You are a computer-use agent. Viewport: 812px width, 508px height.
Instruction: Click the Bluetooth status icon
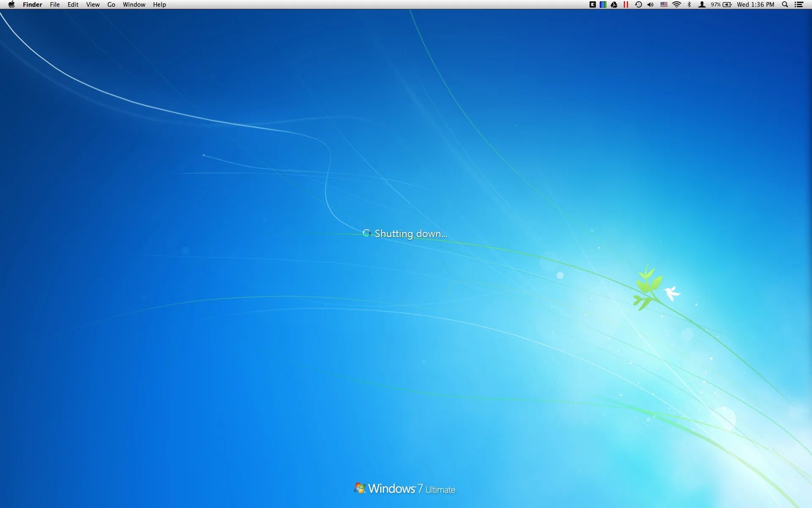689,5
